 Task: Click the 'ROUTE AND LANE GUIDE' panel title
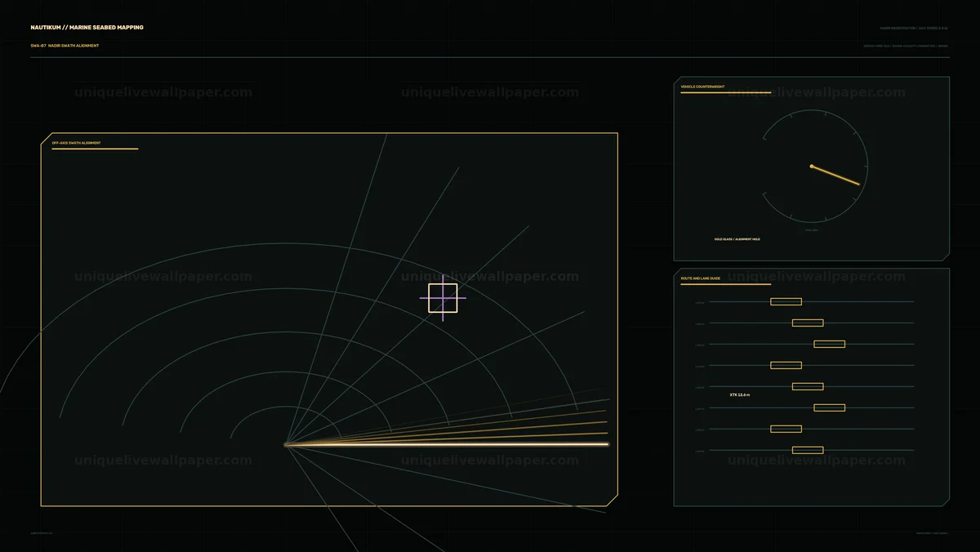click(x=701, y=278)
